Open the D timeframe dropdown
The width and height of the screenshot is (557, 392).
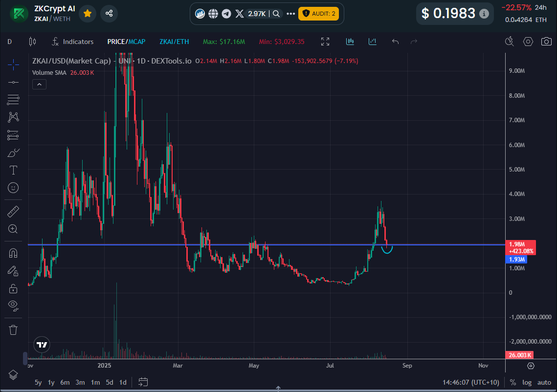coord(9,42)
